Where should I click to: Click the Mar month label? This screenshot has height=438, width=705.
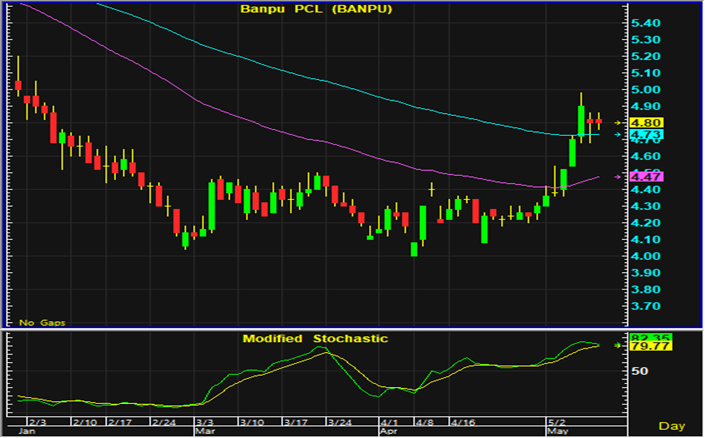tap(205, 431)
